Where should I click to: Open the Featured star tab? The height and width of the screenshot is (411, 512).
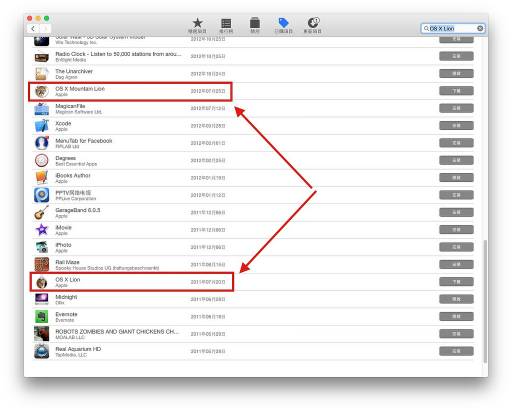(197, 25)
